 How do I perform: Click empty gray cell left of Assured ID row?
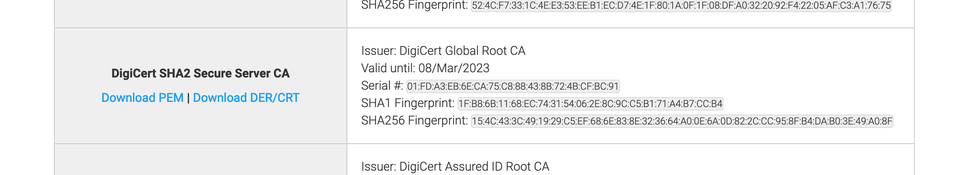tap(200, 160)
